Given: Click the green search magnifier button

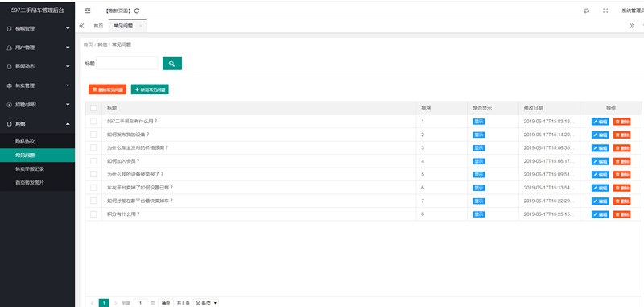Looking at the screenshot, I should (172, 64).
